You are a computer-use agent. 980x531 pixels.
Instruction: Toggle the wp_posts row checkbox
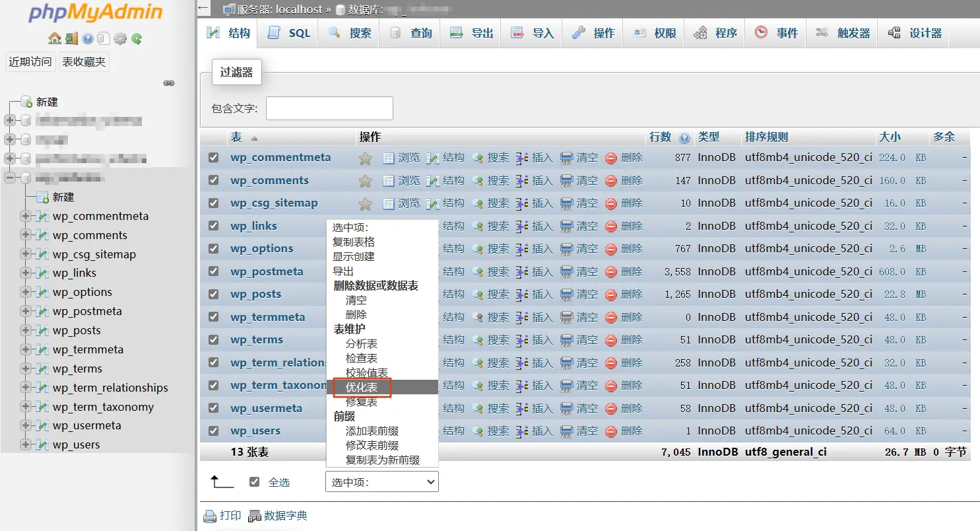click(213, 294)
